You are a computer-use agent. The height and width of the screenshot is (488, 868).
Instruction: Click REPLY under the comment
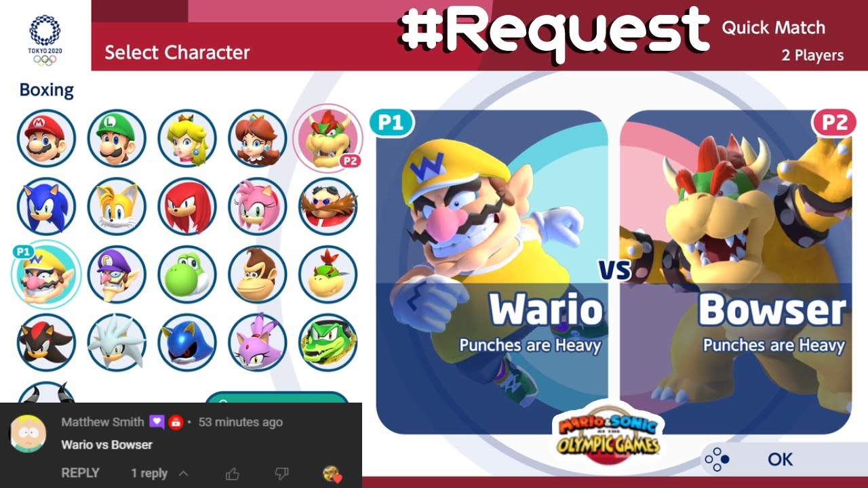tap(80, 473)
